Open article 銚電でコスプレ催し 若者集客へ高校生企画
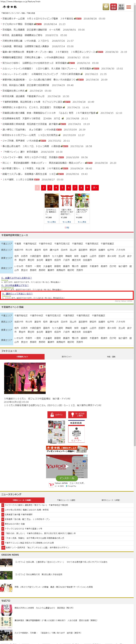 coord(29,174)
